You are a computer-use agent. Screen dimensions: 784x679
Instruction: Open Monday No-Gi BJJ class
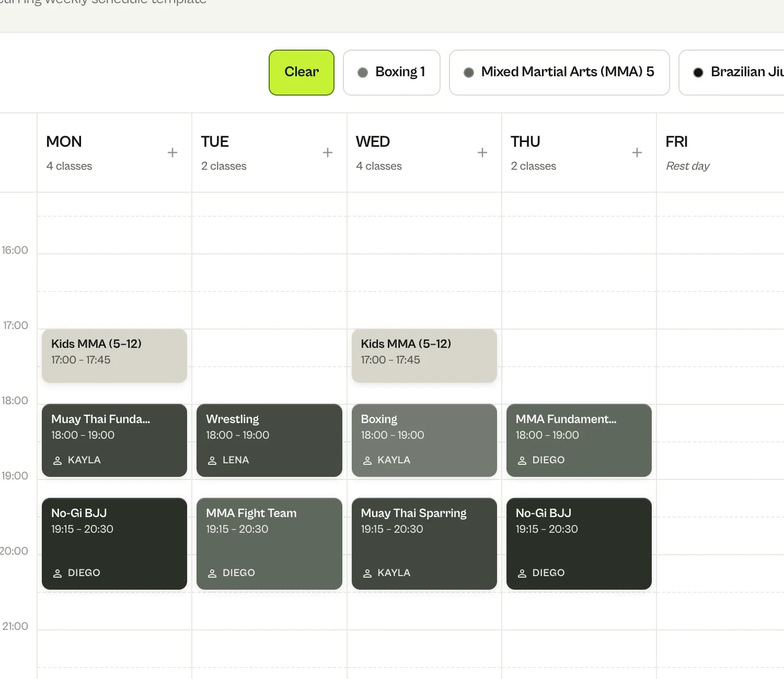point(114,544)
